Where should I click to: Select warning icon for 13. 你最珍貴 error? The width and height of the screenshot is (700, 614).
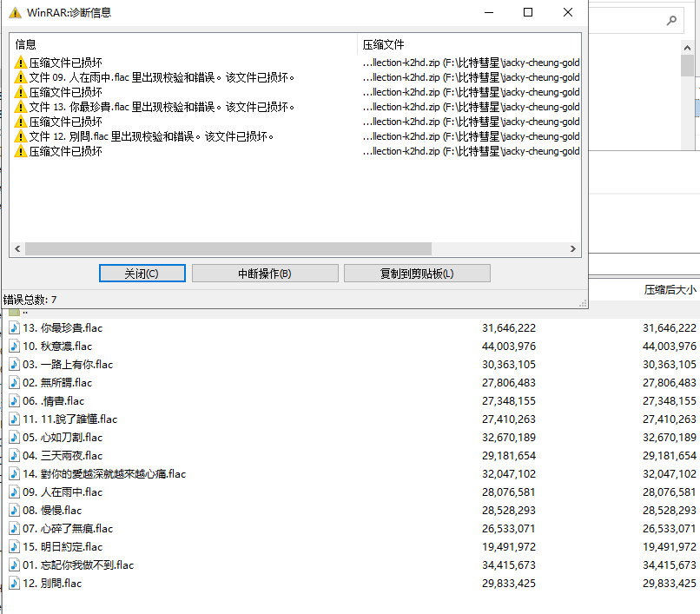(21, 107)
